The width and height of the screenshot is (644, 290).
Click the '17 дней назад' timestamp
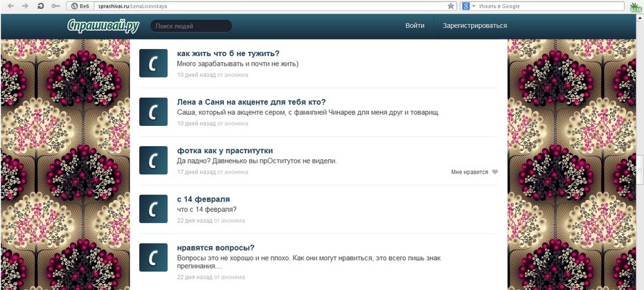(197, 172)
